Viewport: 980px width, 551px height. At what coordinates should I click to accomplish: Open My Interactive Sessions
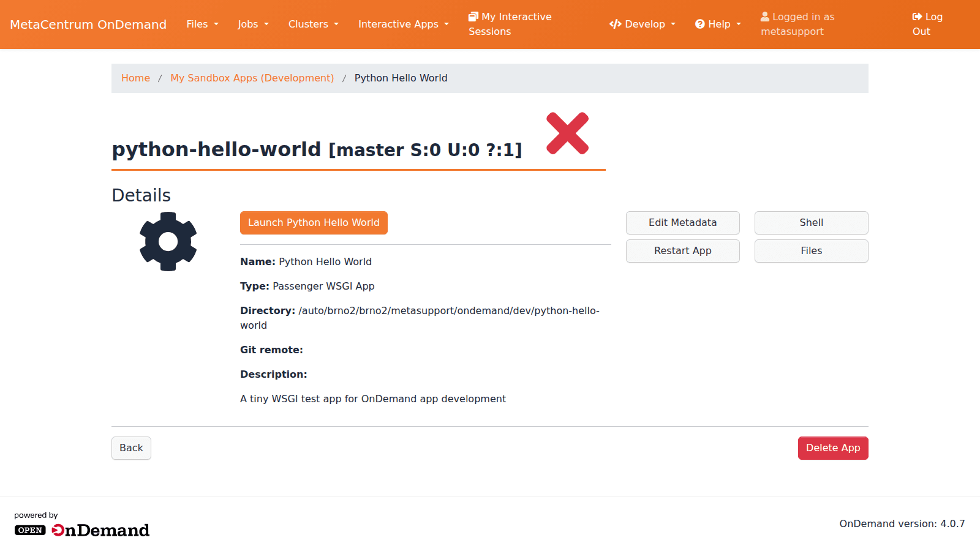pyautogui.click(x=510, y=24)
